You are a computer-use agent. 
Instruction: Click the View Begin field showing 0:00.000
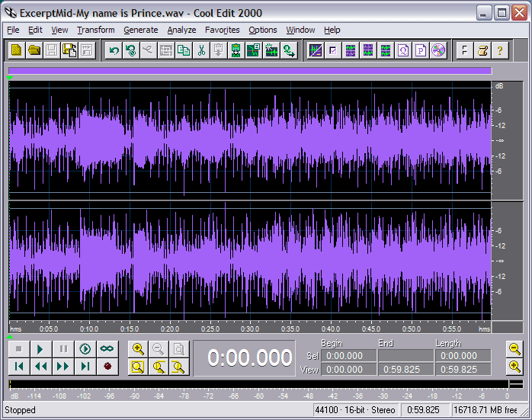349,370
